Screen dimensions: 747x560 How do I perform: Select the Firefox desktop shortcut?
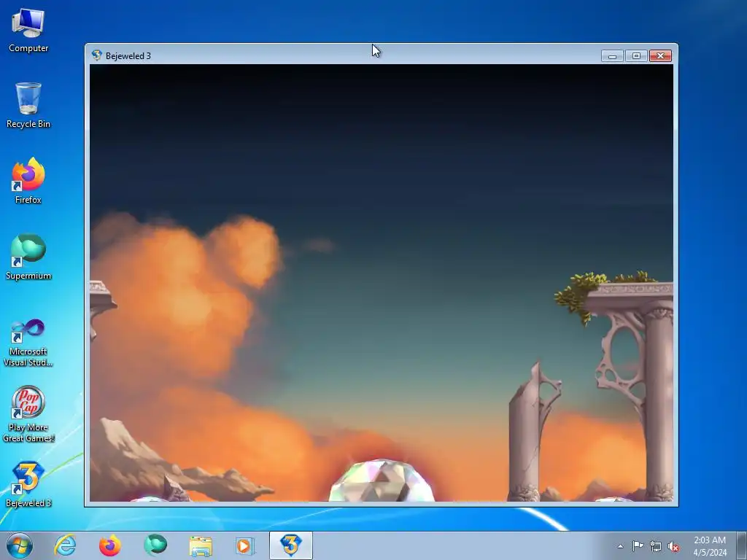(x=28, y=181)
